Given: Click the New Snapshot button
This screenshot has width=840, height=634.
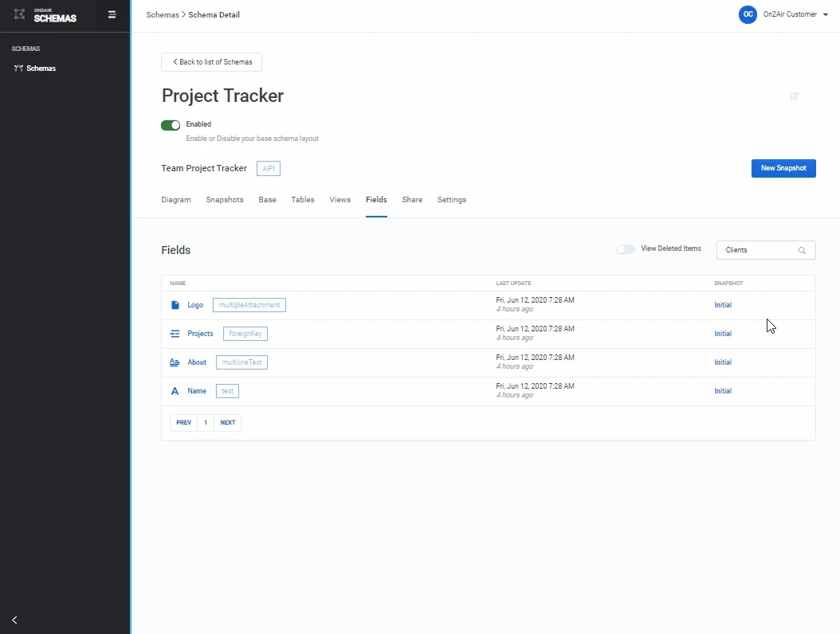Looking at the screenshot, I should point(783,168).
